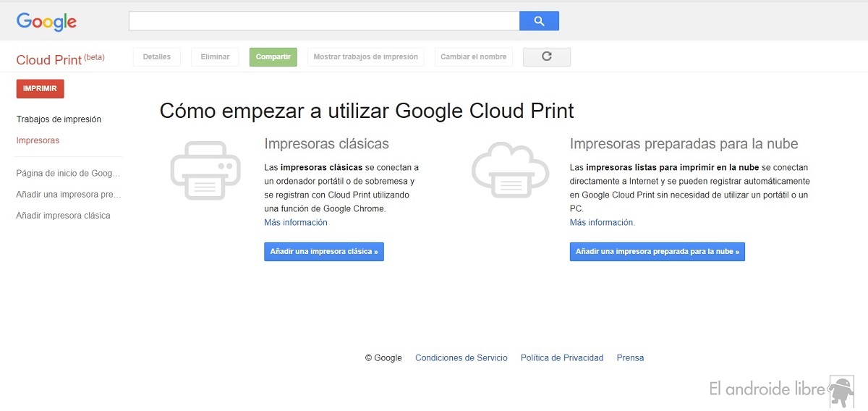The image size is (868, 411).
Task: Click the Eliminar toolbar button
Action: (215, 57)
